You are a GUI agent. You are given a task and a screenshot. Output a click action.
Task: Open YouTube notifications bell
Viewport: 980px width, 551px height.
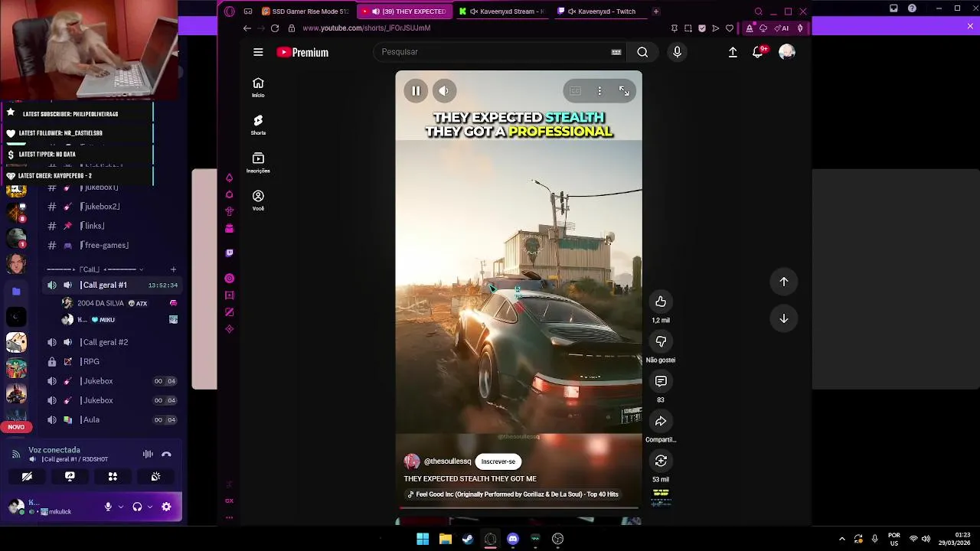click(x=758, y=52)
